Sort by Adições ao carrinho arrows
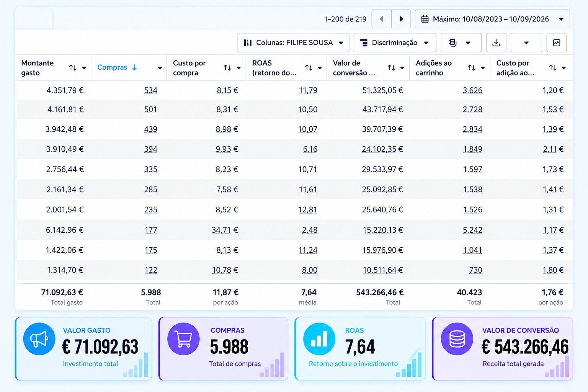588x392 pixels. pos(472,68)
